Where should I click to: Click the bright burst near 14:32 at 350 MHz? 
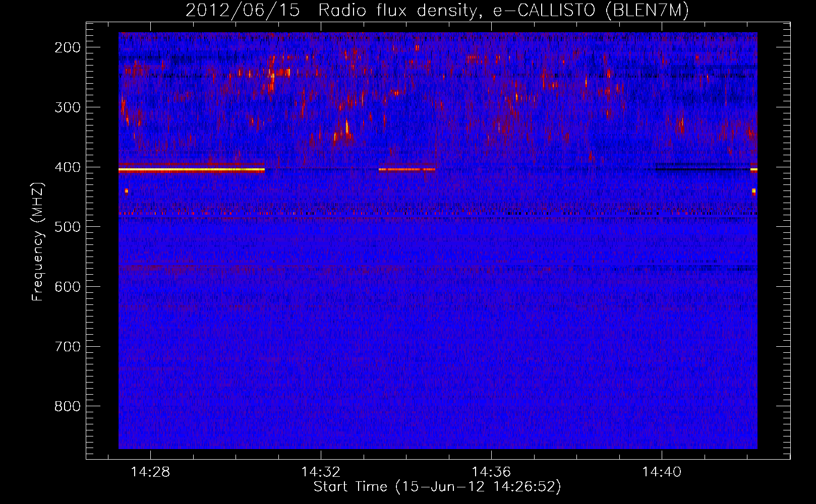pyautogui.click(x=344, y=131)
